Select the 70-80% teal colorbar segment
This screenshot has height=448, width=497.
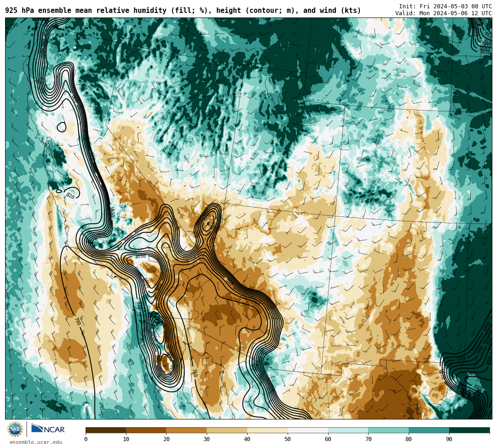tap(388, 430)
